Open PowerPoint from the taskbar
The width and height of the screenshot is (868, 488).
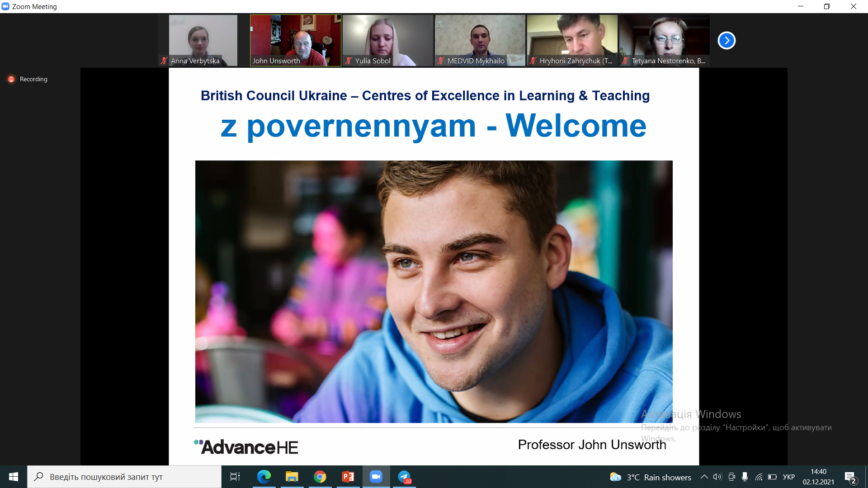[348, 477]
